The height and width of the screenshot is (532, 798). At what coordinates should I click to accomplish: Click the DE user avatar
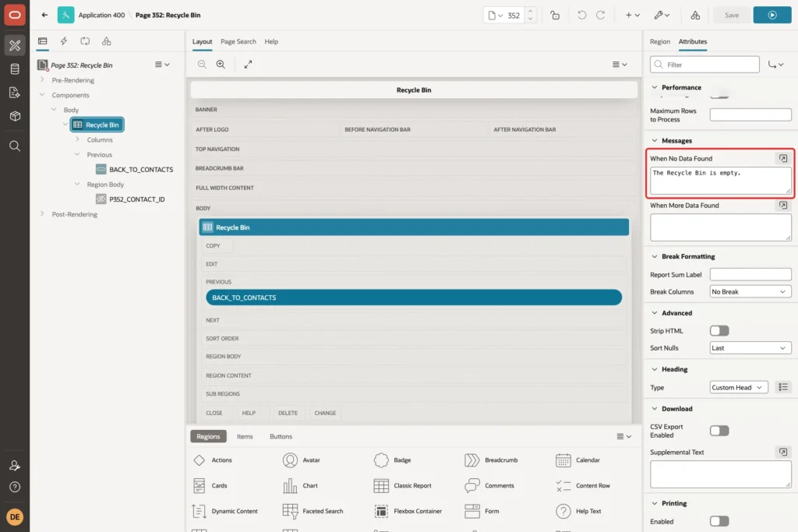pos(15,516)
